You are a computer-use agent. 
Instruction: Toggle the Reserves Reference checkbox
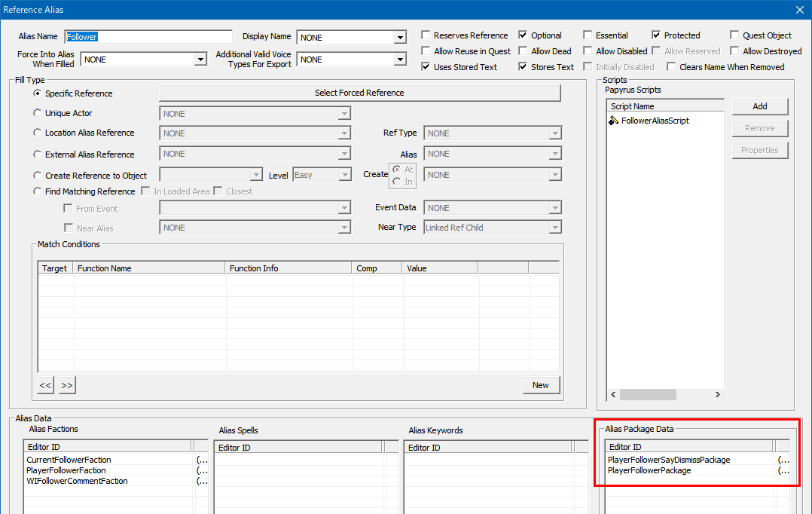coord(426,35)
